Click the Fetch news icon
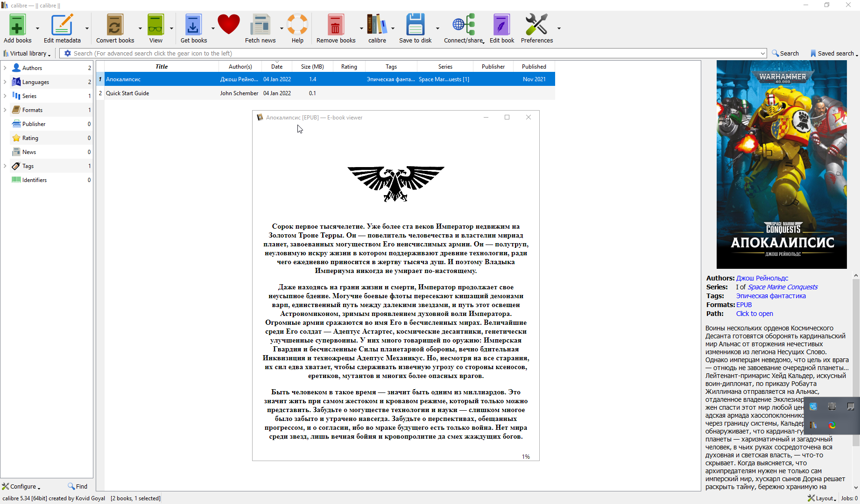 point(260,25)
